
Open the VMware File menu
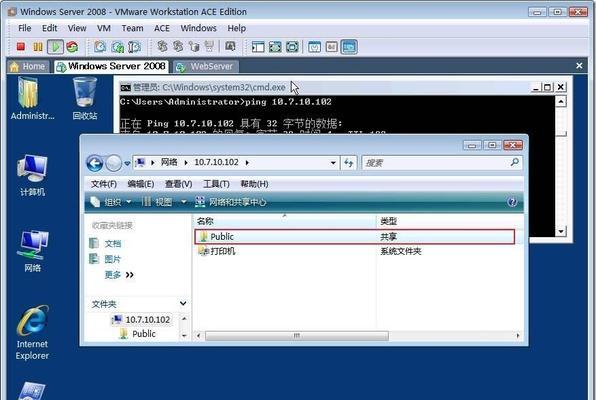(25, 28)
